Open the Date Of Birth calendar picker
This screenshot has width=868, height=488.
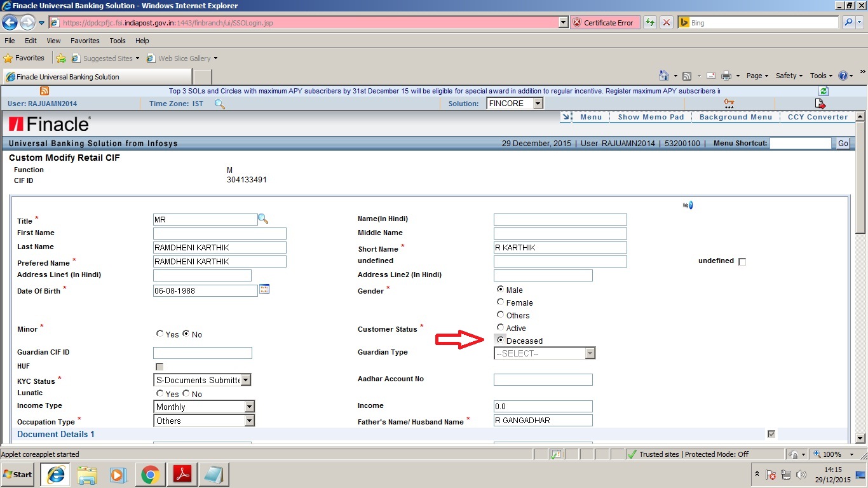pyautogui.click(x=264, y=289)
